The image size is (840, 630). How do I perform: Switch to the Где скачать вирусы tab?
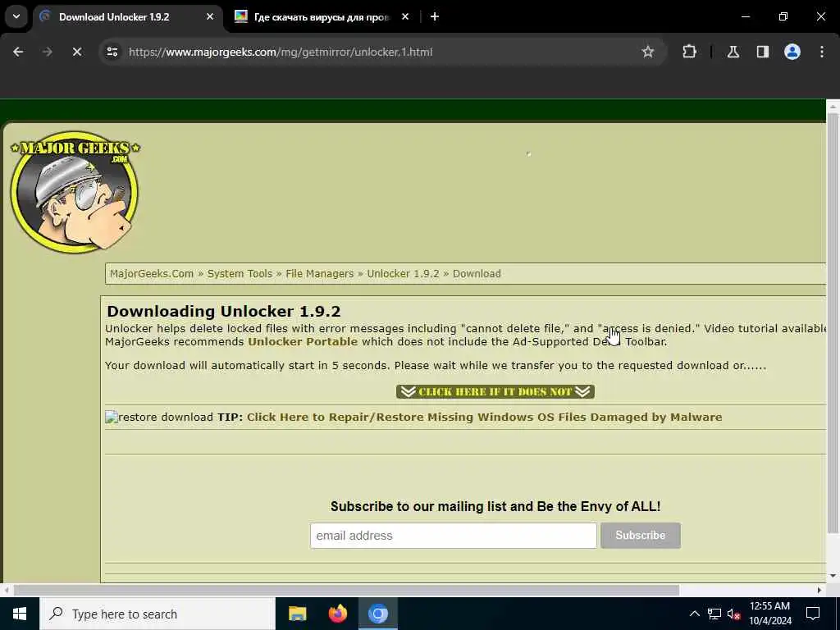click(322, 17)
